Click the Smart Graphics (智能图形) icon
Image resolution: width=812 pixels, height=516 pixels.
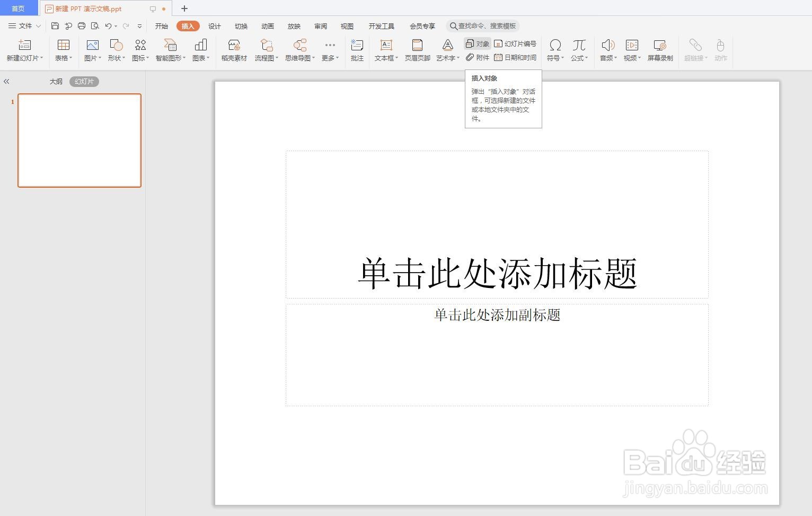pos(170,45)
